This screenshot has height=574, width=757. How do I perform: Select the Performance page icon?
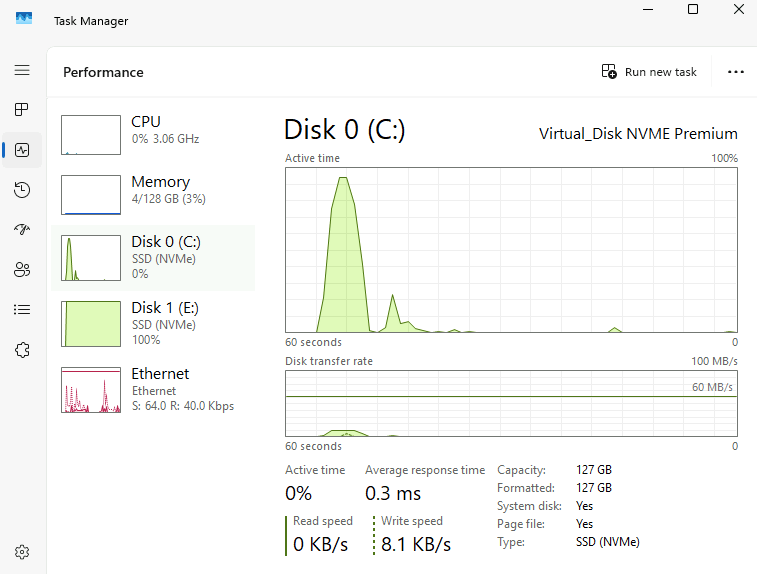(x=22, y=150)
